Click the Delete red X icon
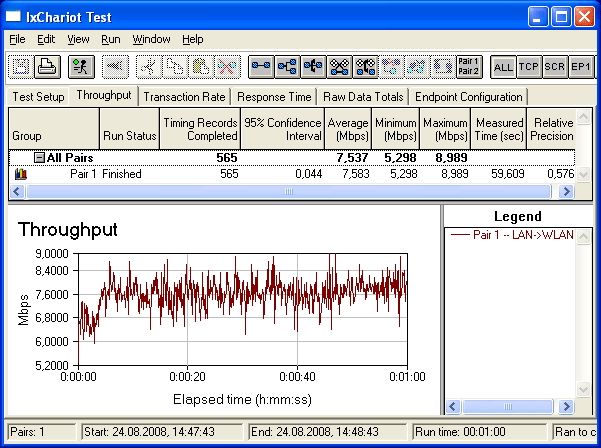 click(x=227, y=67)
